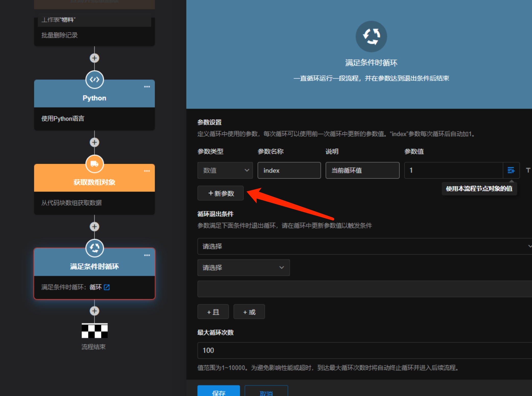Open 满足条件时循环 node three-dot menu

tap(147, 255)
